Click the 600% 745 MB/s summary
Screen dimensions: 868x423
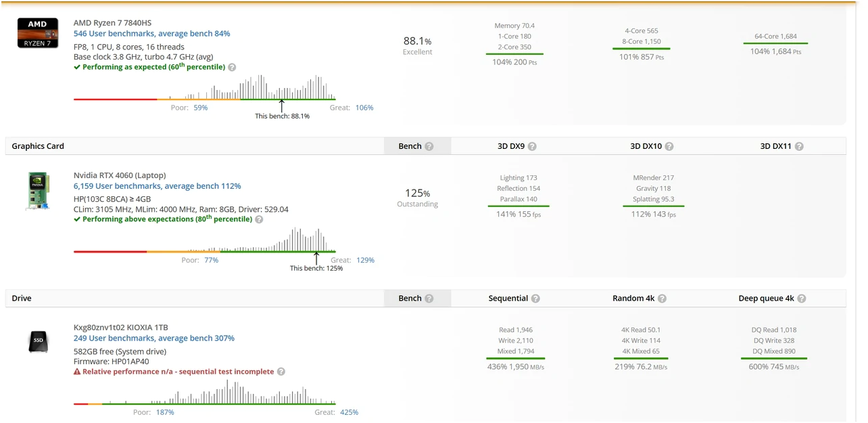point(773,367)
